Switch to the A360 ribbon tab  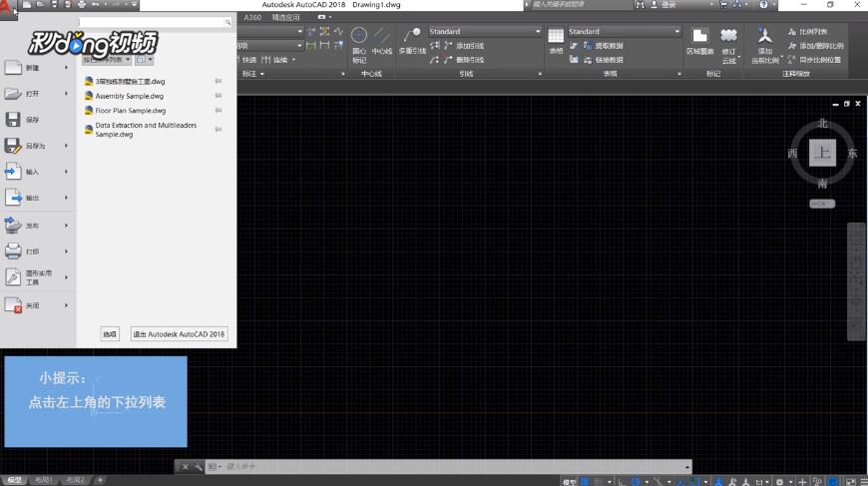[x=252, y=17]
